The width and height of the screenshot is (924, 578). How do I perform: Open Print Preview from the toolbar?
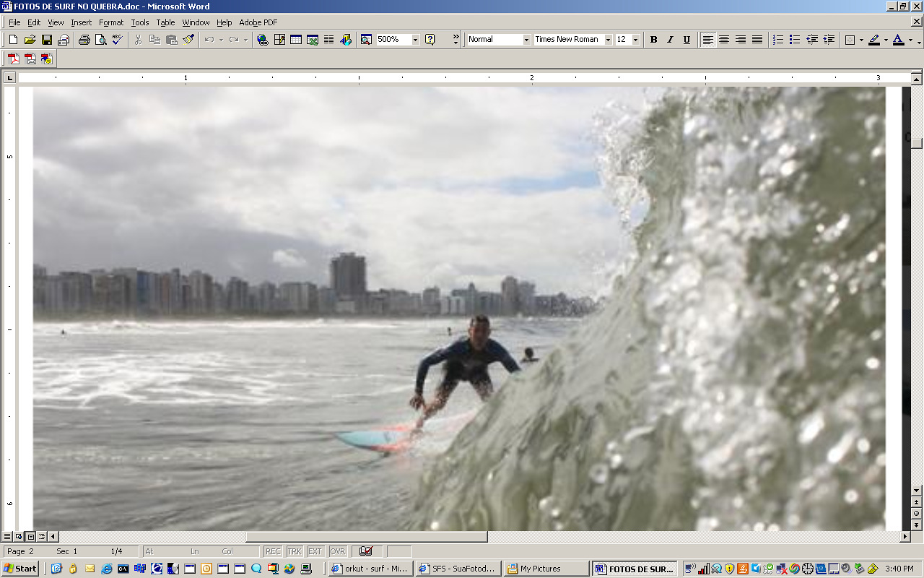click(x=101, y=40)
